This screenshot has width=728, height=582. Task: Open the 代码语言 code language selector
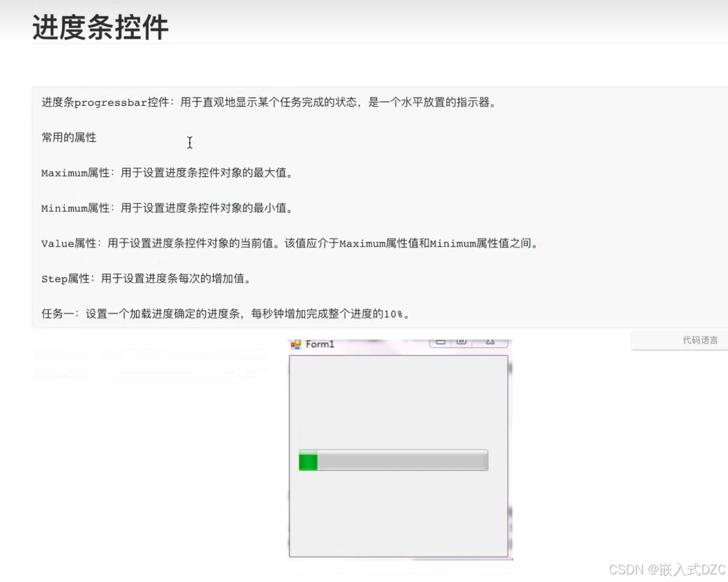[679, 340]
